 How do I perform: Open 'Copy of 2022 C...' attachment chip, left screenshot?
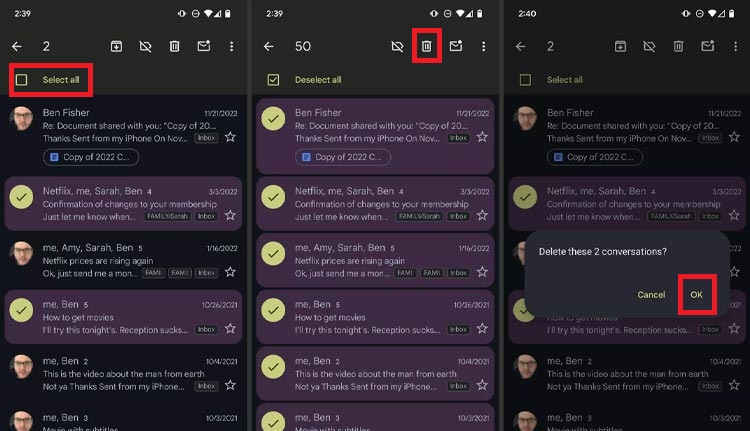pos(91,157)
